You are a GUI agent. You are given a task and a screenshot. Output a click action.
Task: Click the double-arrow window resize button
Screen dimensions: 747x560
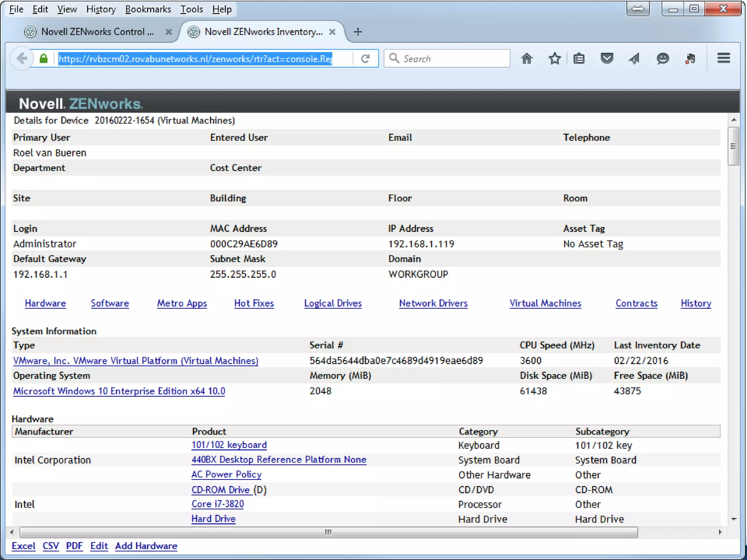point(638,9)
